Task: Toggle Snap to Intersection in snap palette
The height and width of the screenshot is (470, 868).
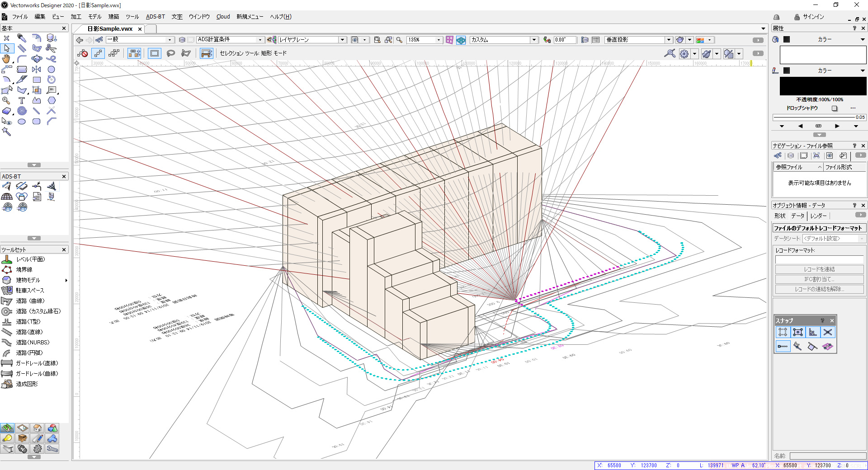Action: coord(828,332)
